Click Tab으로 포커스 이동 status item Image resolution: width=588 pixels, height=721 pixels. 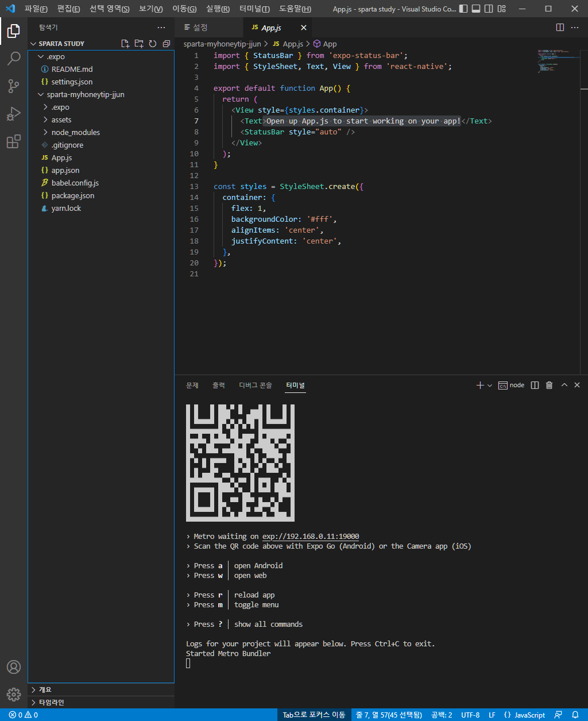point(314,715)
